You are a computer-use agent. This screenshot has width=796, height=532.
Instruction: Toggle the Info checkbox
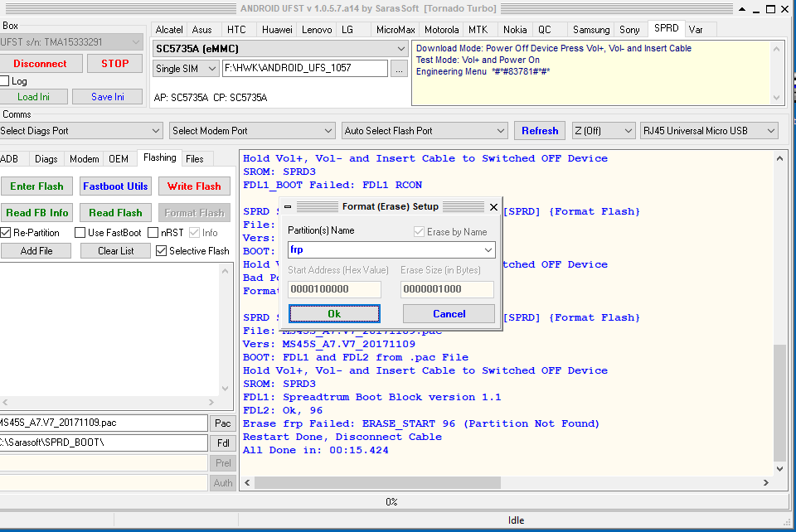point(194,233)
